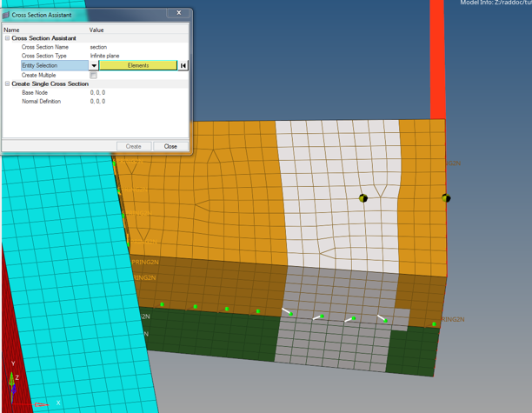Collapse the Create Single Cross Section group
This screenshot has height=413, width=532.
coord(7,84)
